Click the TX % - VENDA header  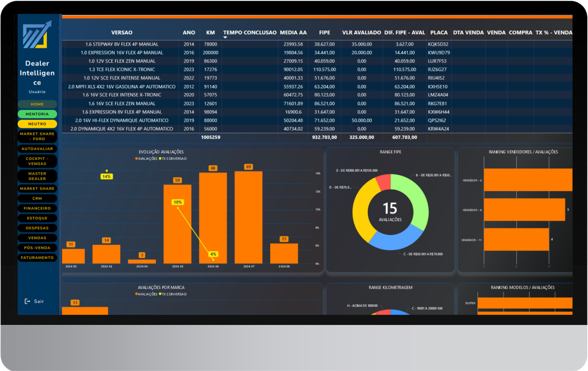pos(554,32)
